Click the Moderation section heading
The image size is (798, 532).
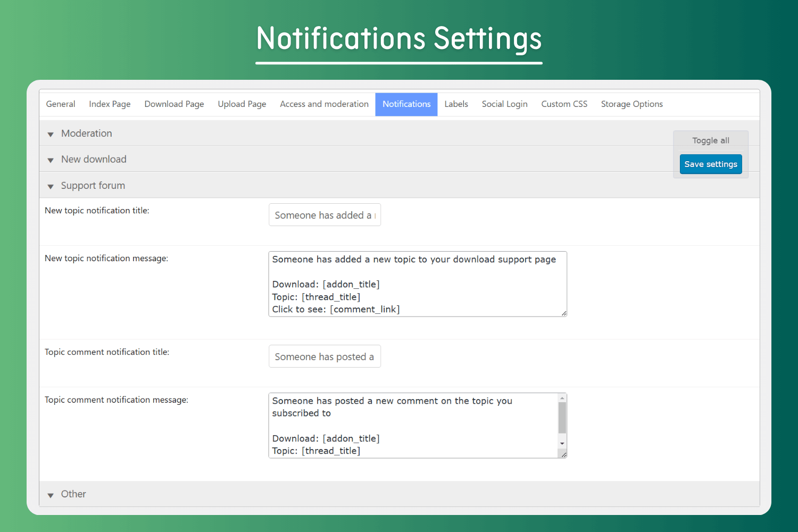pyautogui.click(x=87, y=134)
